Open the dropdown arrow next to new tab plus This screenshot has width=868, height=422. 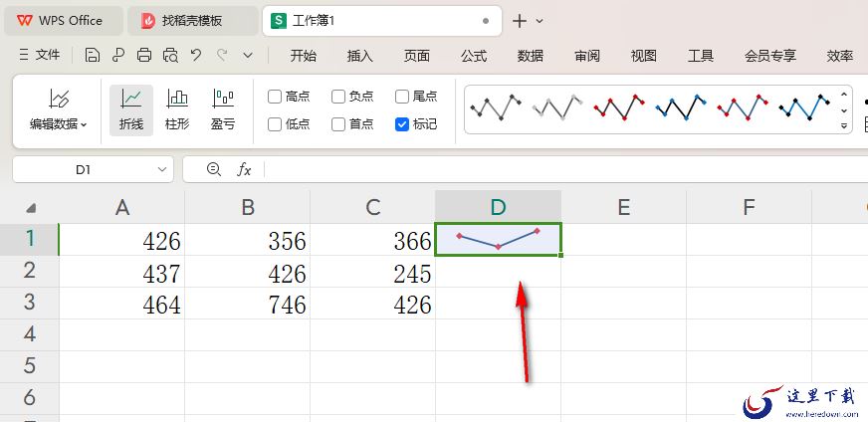(540, 21)
